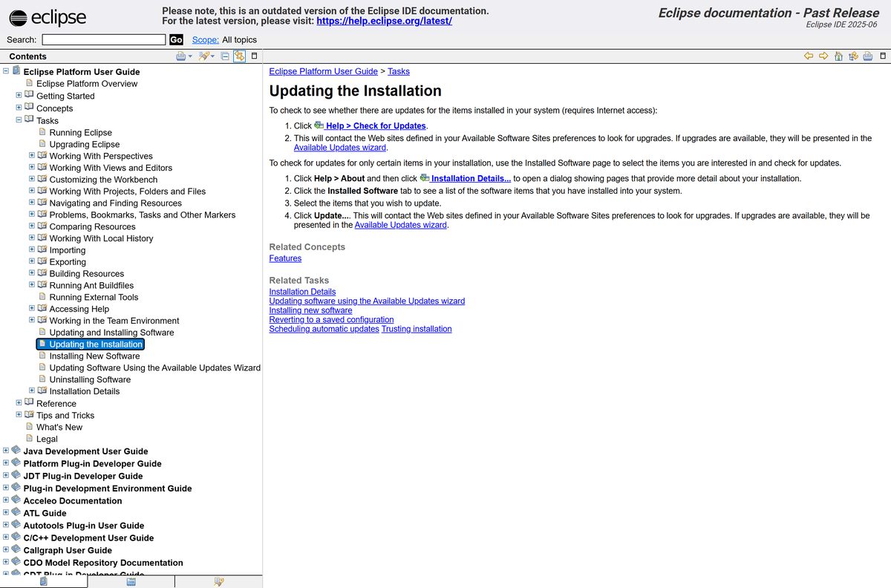Expand the Reference node

click(19, 403)
